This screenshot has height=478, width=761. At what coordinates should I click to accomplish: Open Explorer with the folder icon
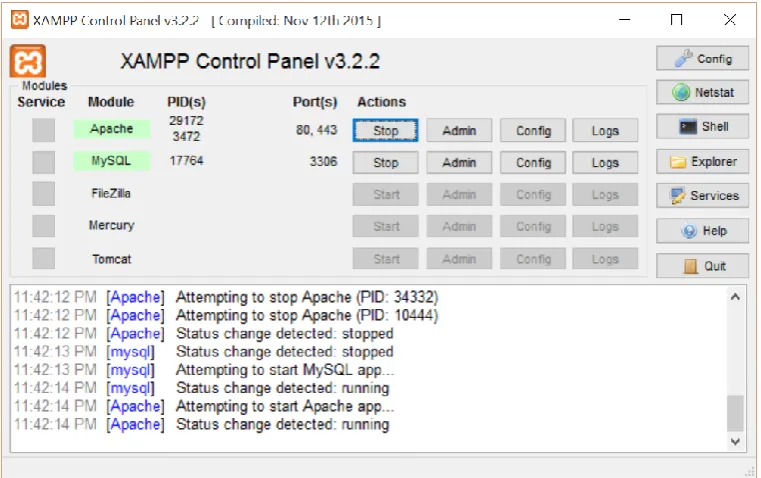click(x=702, y=162)
